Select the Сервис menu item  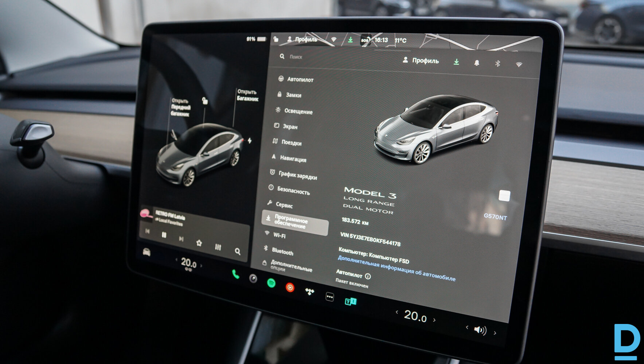click(x=280, y=204)
